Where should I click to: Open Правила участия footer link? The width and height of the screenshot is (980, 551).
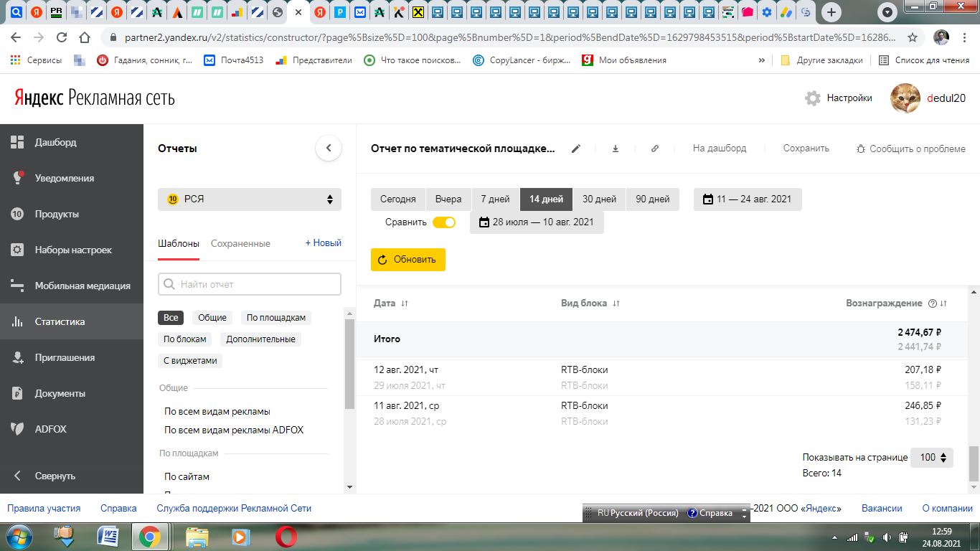click(44, 508)
